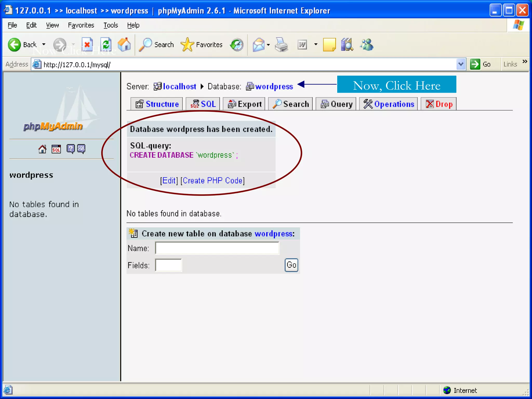Click the browser Refresh icon
Screen dimensions: 532x399
click(106, 45)
